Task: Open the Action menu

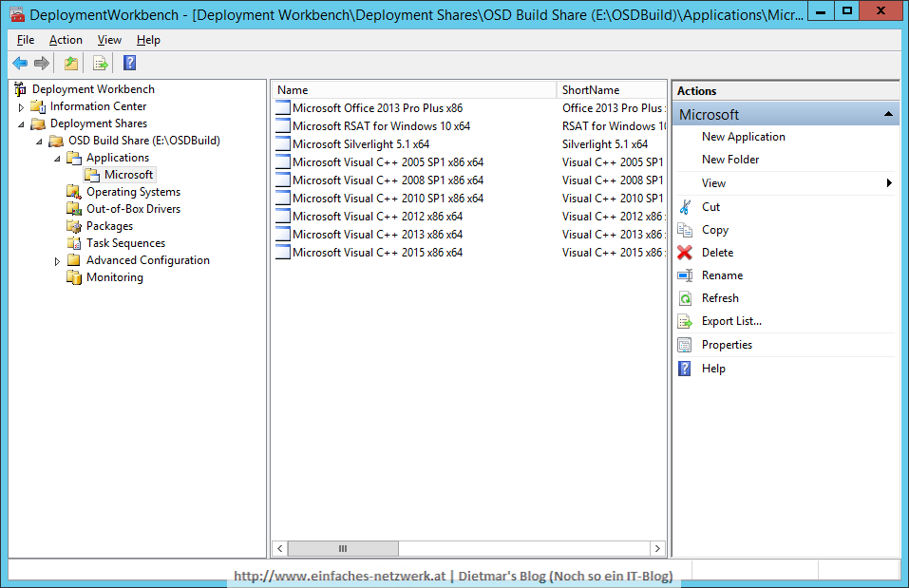Action: click(x=66, y=40)
